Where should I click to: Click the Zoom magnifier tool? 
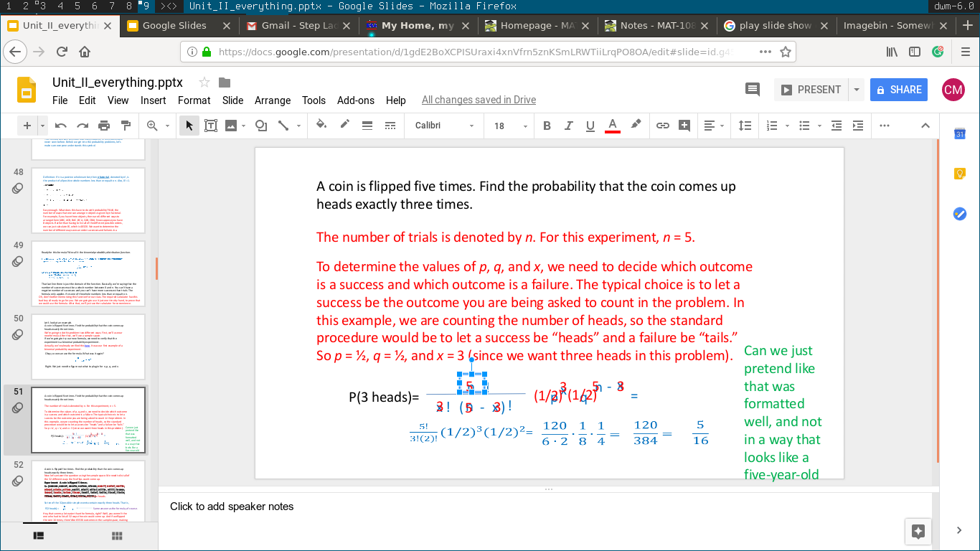click(x=152, y=126)
